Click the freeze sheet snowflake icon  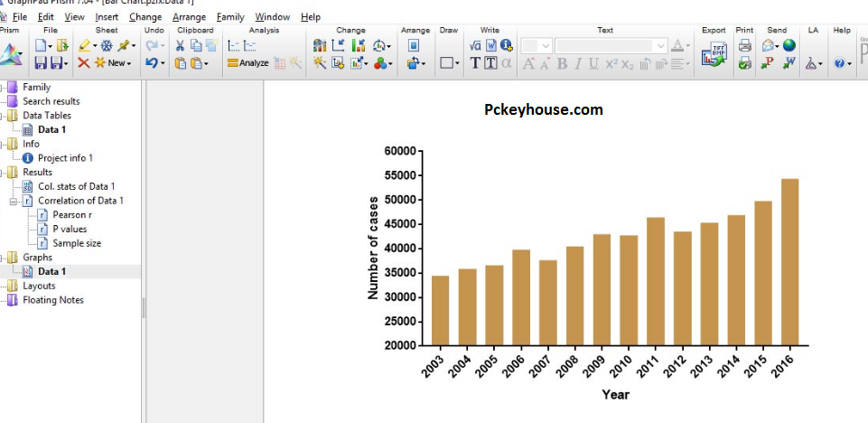(106, 46)
